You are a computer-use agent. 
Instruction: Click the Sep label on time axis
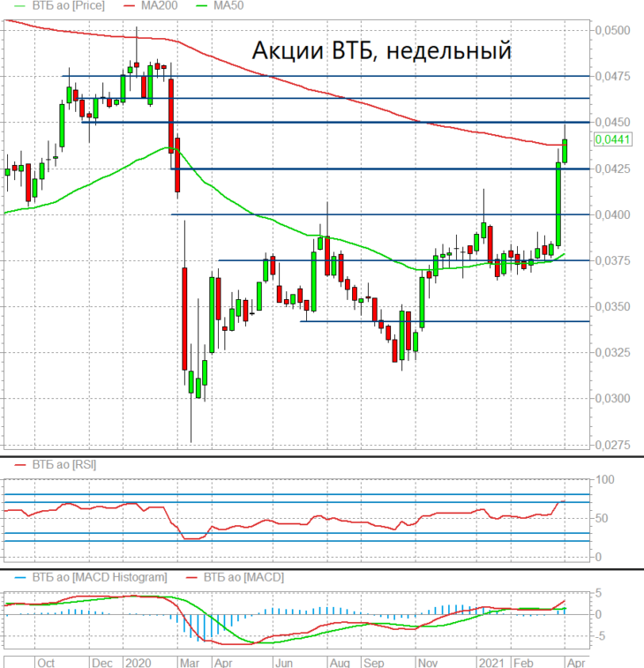pos(373,663)
